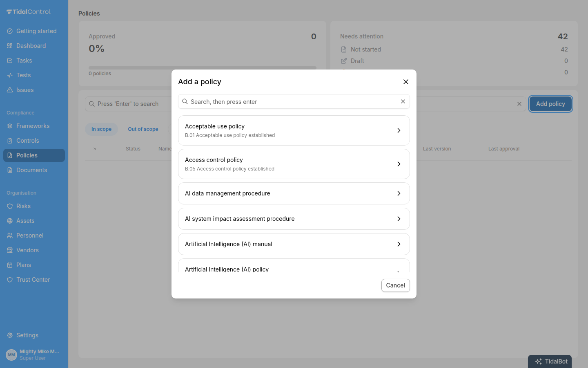Expand the Access control policy chevron
588x368 pixels.
(x=399, y=164)
